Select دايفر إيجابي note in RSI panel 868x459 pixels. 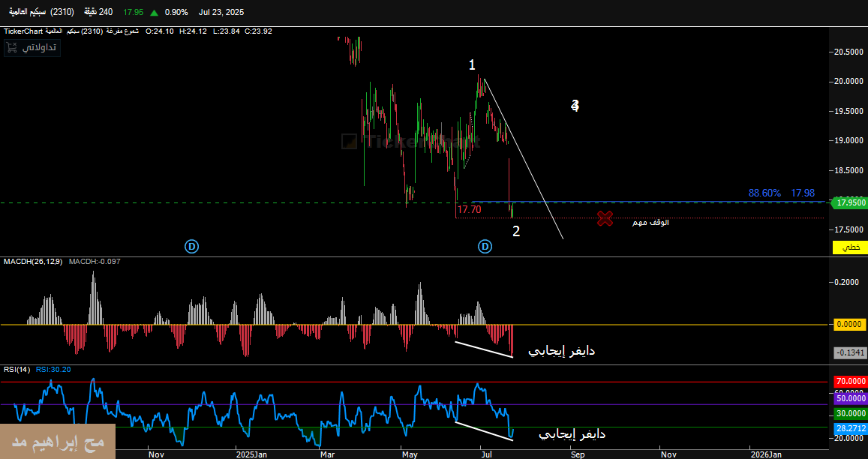pos(572,435)
